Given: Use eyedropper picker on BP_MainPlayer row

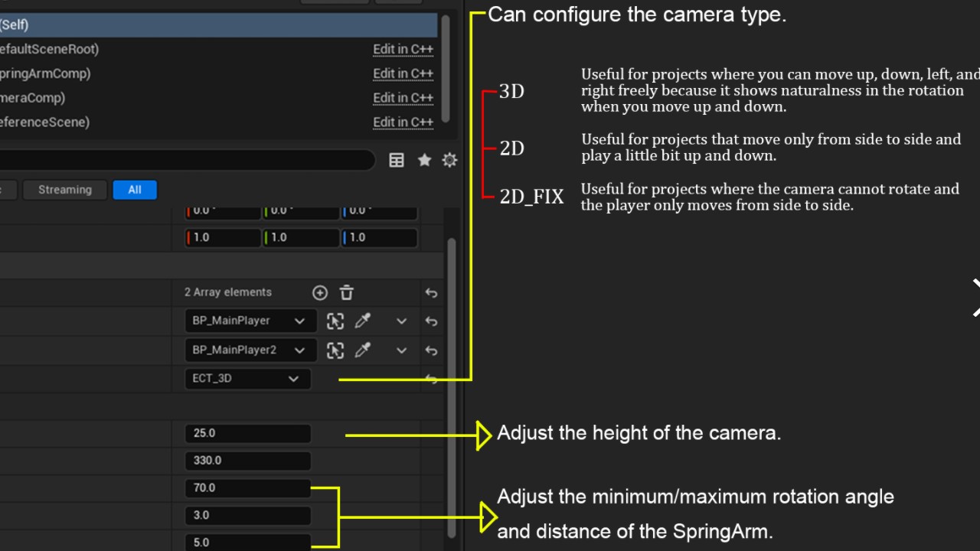Looking at the screenshot, I should click(x=363, y=321).
